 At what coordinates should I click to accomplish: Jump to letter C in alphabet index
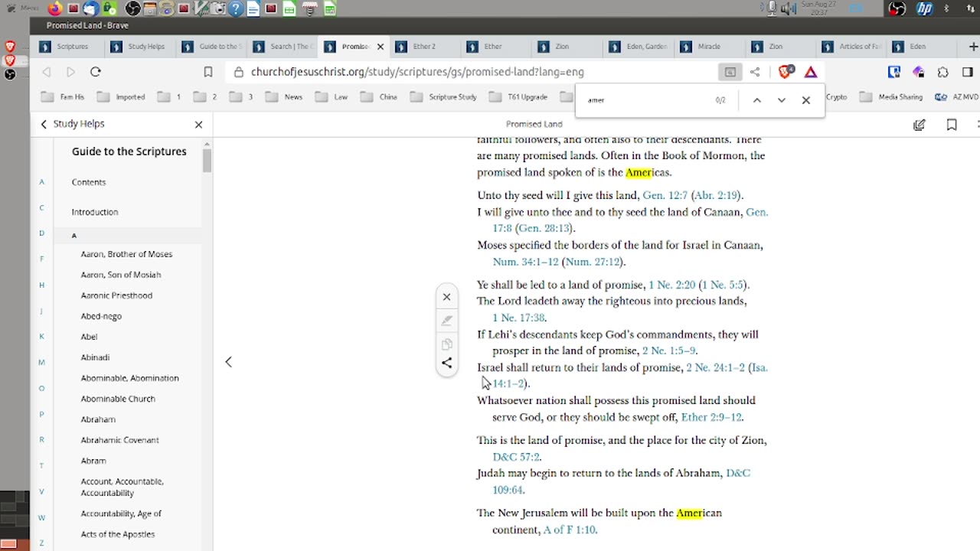point(42,207)
